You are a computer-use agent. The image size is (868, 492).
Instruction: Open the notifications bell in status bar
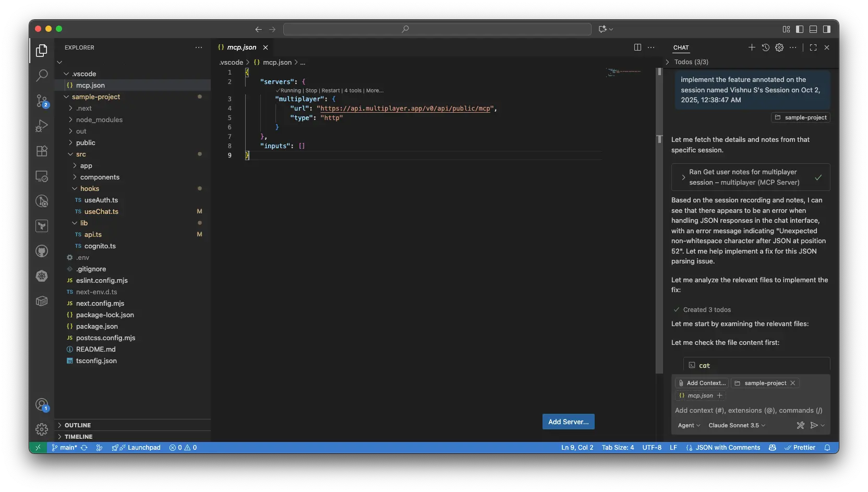tap(828, 448)
